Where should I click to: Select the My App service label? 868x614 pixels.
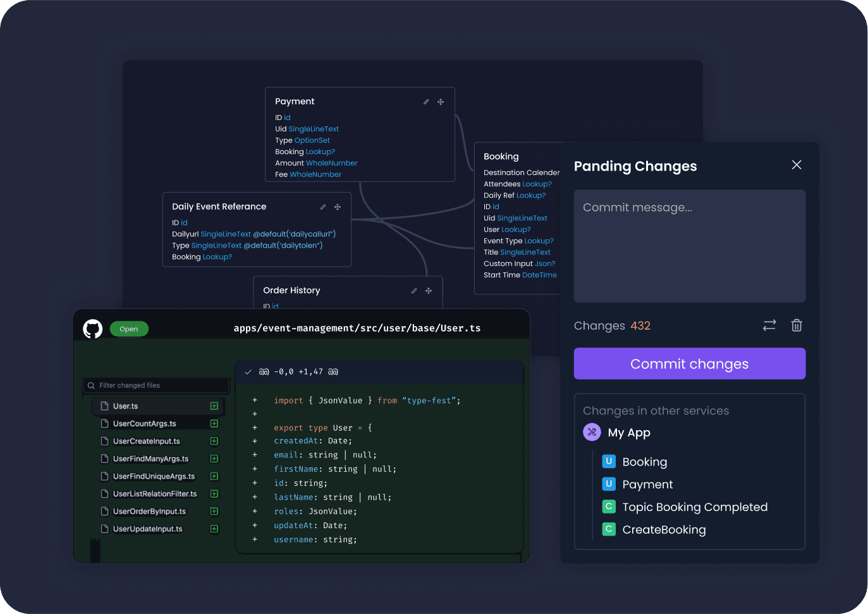(x=629, y=433)
